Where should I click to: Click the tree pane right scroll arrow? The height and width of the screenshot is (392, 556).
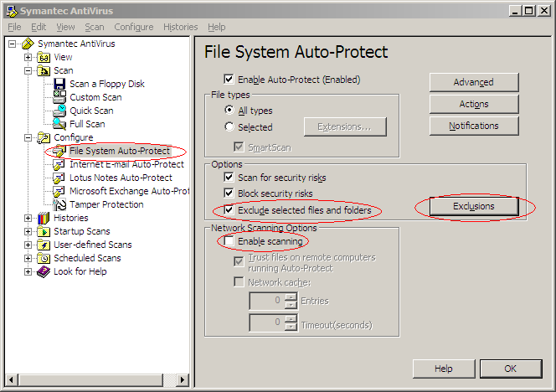click(183, 380)
